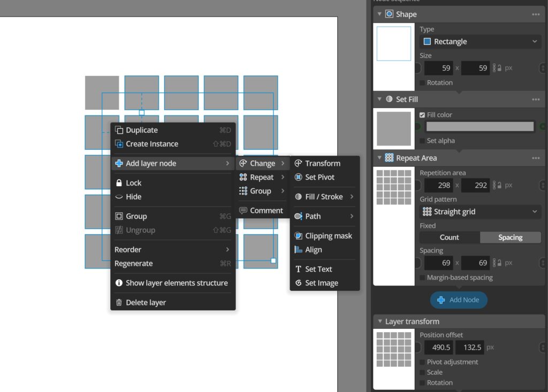Open the Rectangle shape type dropdown
Viewport: 548px width, 392px height.
click(480, 42)
